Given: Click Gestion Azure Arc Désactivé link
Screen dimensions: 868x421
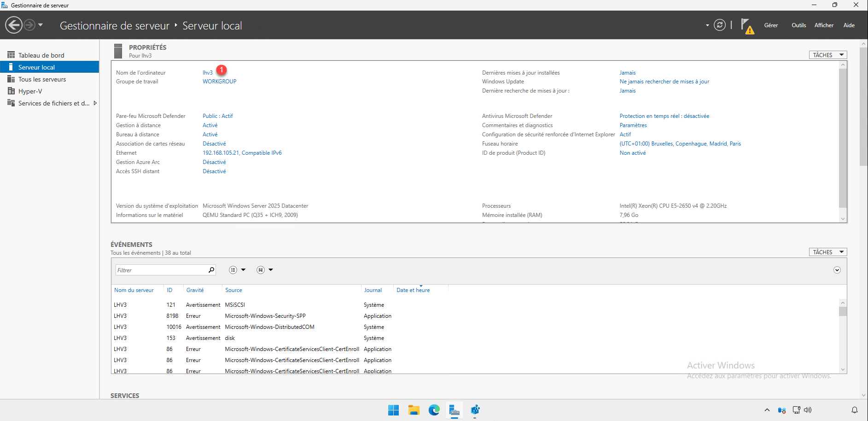Looking at the screenshot, I should tap(214, 162).
